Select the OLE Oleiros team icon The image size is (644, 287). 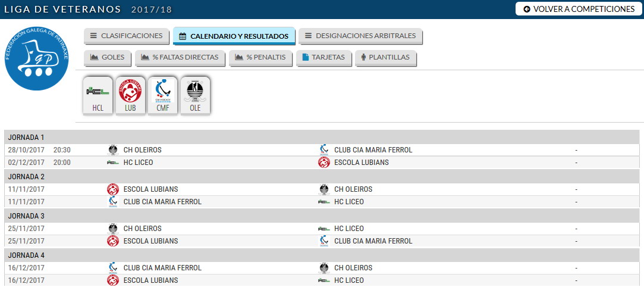point(196,96)
